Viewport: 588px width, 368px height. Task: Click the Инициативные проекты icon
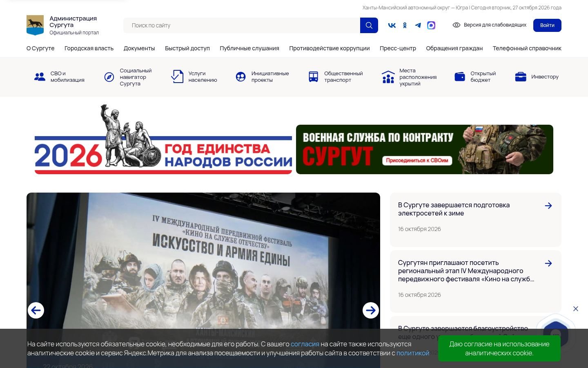pyautogui.click(x=241, y=77)
